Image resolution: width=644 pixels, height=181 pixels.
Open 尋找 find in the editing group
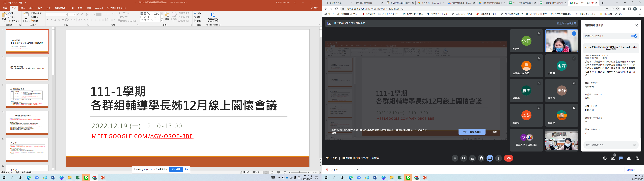click(198, 13)
